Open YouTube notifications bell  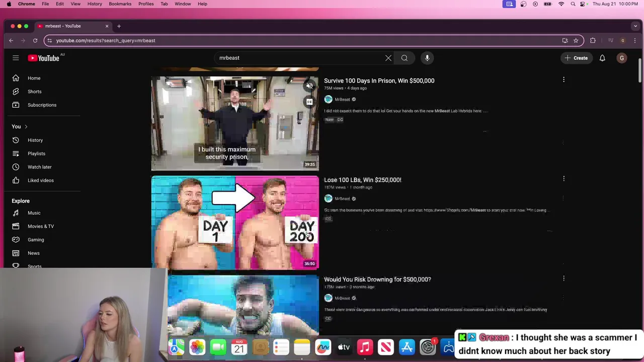[602, 58]
